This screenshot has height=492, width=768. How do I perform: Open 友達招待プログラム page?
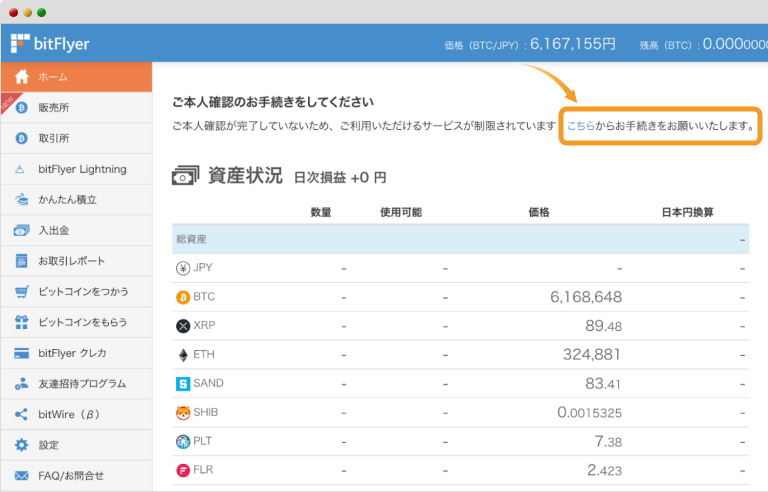click(x=76, y=384)
